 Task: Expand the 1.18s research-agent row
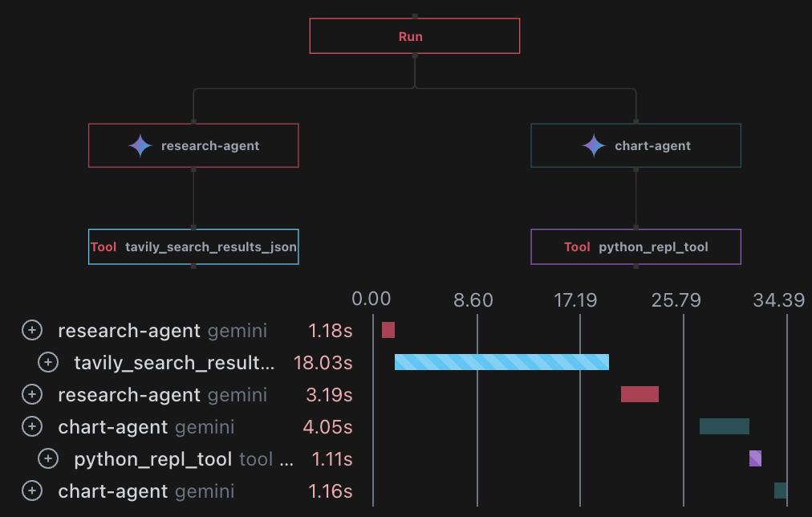tap(31, 330)
